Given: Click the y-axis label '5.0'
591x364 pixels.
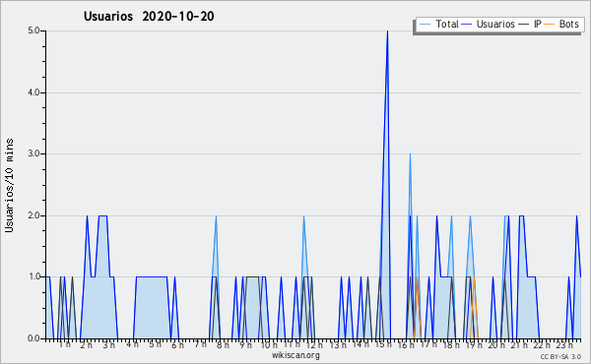Looking at the screenshot, I should [x=33, y=30].
